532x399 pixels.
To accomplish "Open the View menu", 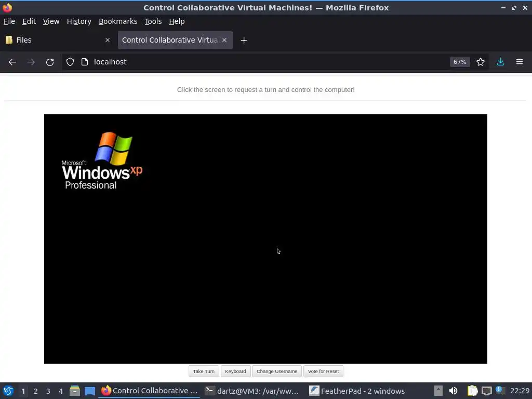I will coord(51,21).
